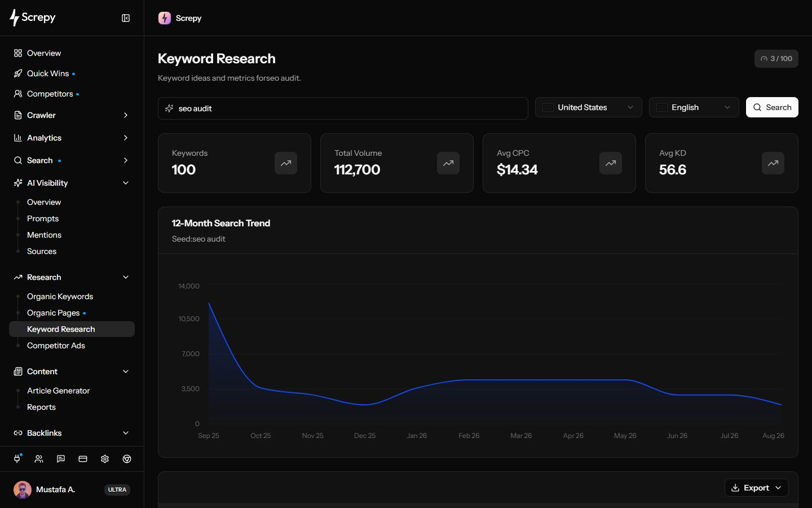This screenshot has height=508, width=812.
Task: Expand the Analytics section
Action: pos(72,138)
